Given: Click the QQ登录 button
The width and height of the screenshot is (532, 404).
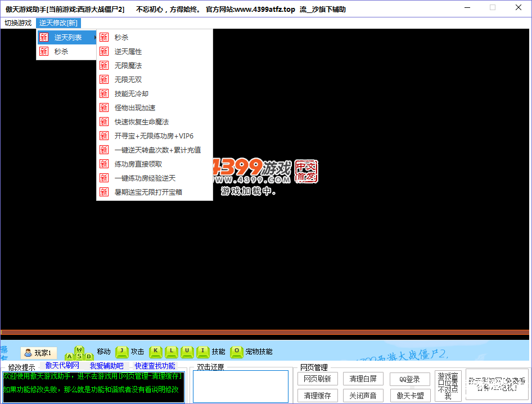Looking at the screenshot, I should tap(410, 379).
